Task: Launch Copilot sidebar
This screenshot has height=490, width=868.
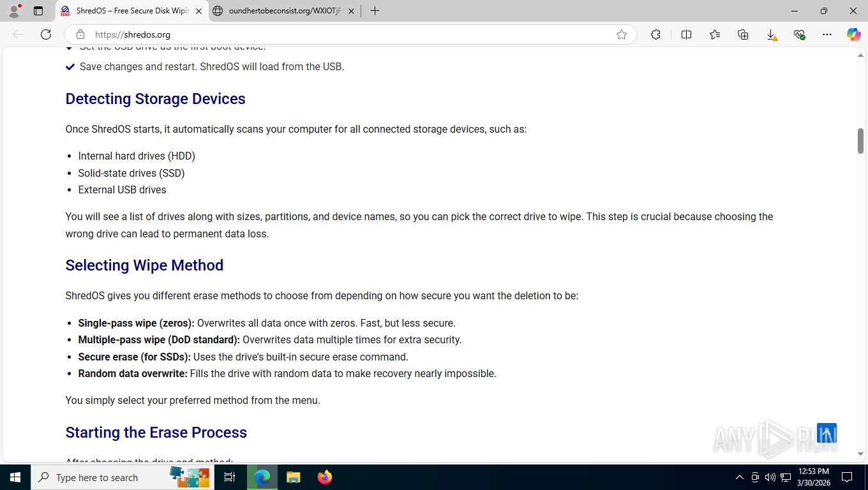Action: [x=854, y=34]
